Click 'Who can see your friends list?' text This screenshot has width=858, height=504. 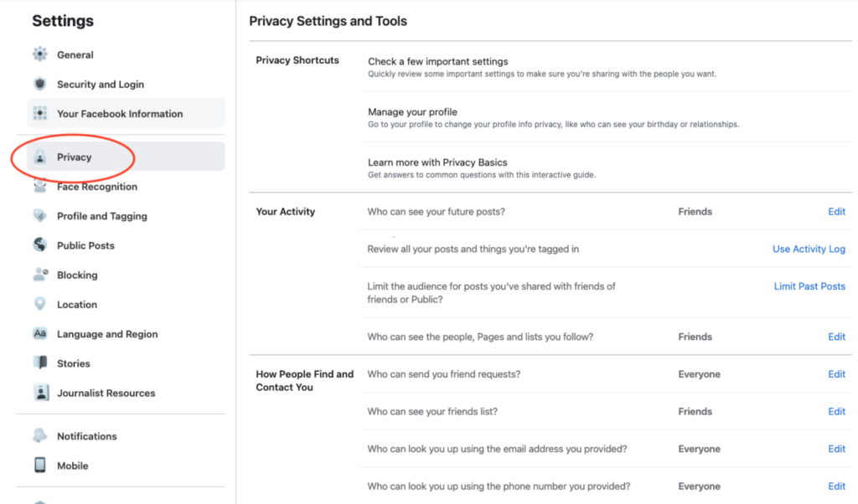432,411
